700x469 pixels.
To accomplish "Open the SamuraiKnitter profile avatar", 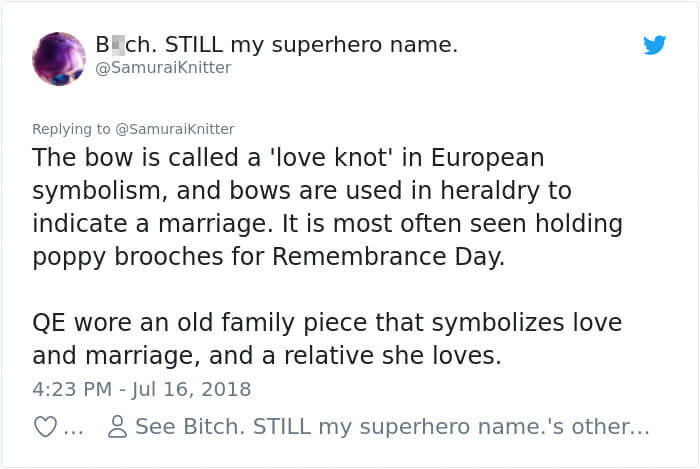I will tap(59, 58).
